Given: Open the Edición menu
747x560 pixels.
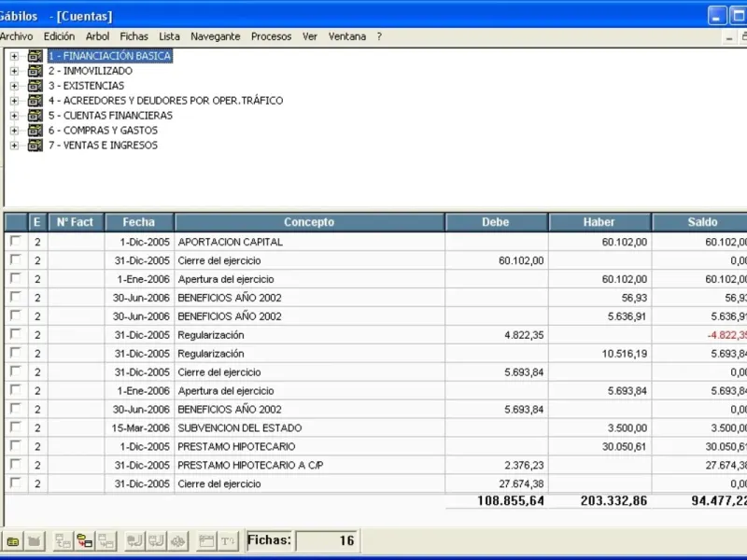Looking at the screenshot, I should click(x=59, y=36).
